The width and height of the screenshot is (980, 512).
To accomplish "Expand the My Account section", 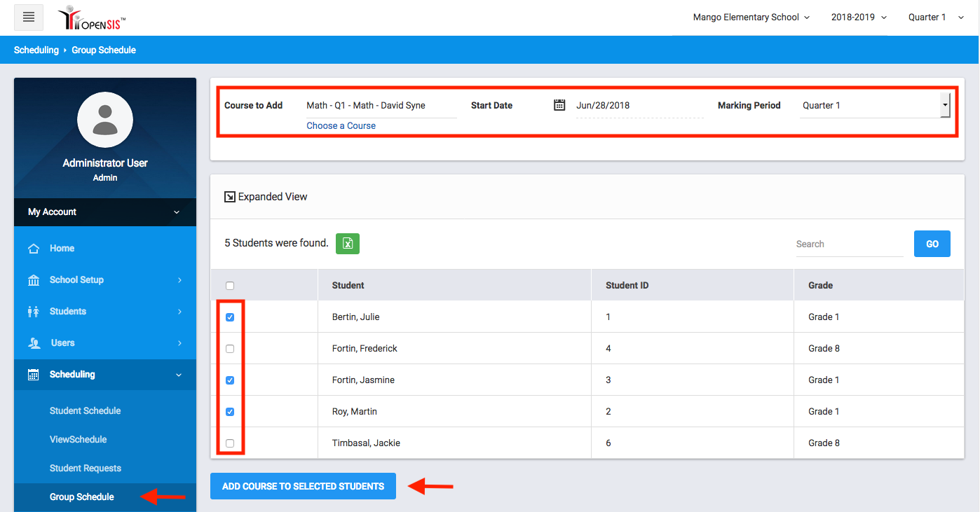I will (x=105, y=212).
